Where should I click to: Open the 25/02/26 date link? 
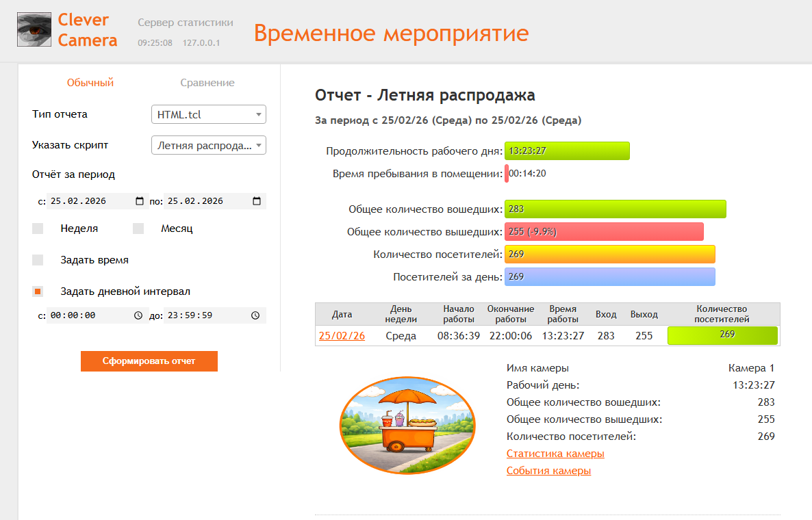[x=342, y=336]
